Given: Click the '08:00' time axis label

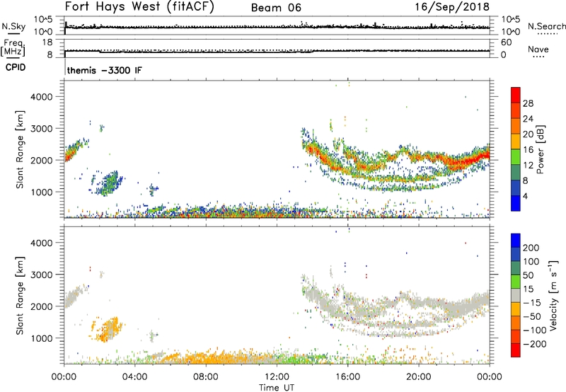Looking at the screenshot, I should [206, 377].
